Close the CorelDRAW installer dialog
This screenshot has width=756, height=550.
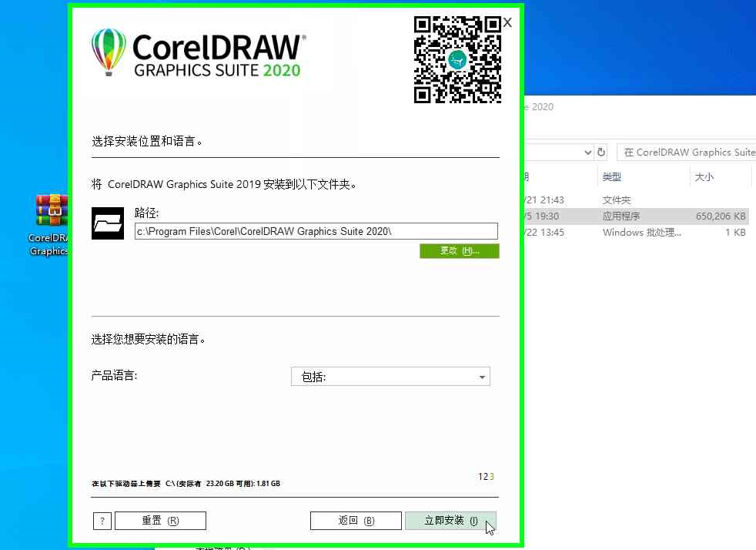click(507, 22)
